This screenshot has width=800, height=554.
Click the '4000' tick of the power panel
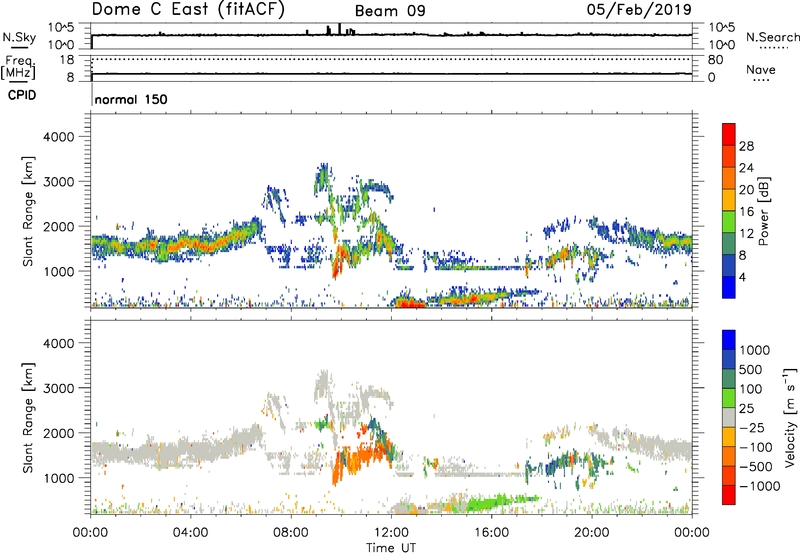(58, 137)
